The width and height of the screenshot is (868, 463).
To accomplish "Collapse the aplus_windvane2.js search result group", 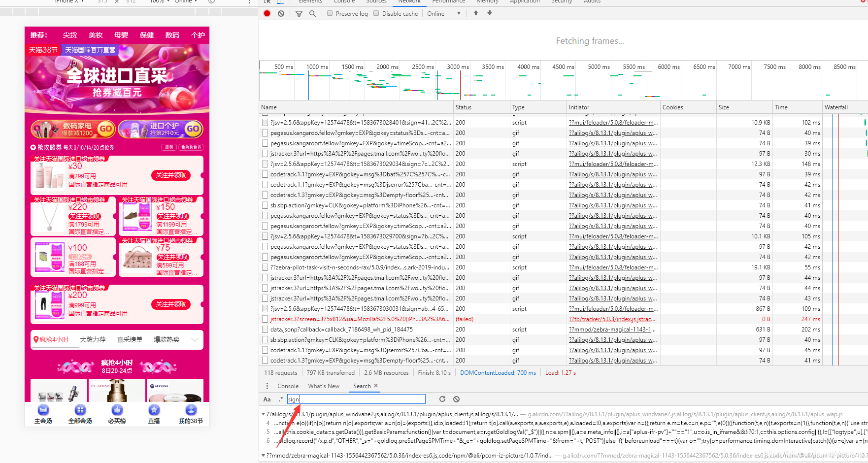I will (263, 414).
